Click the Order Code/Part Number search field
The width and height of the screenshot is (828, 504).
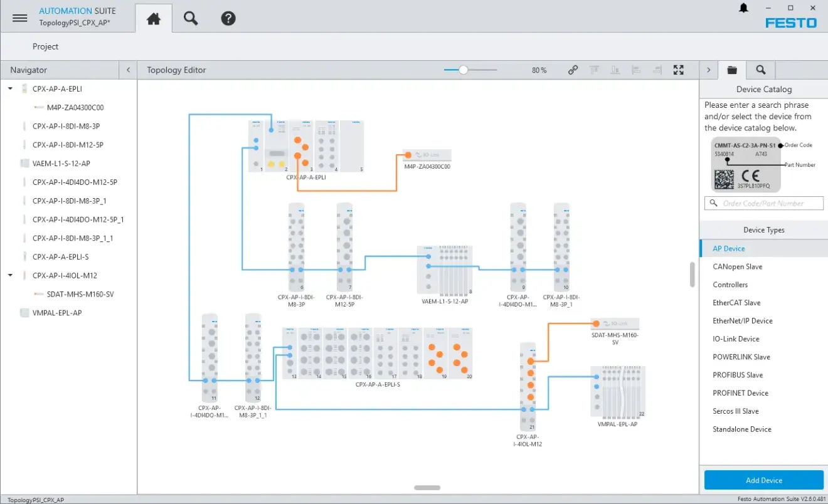(x=763, y=203)
